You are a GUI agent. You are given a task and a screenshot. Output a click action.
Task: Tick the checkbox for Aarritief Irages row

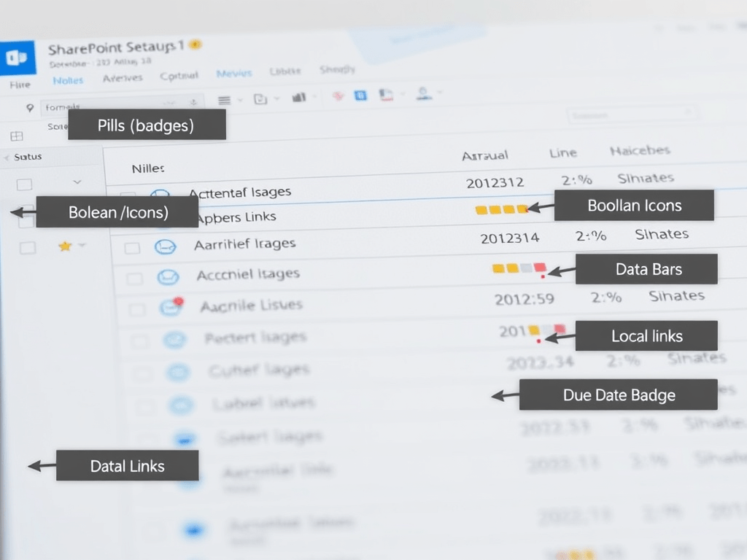point(131,248)
